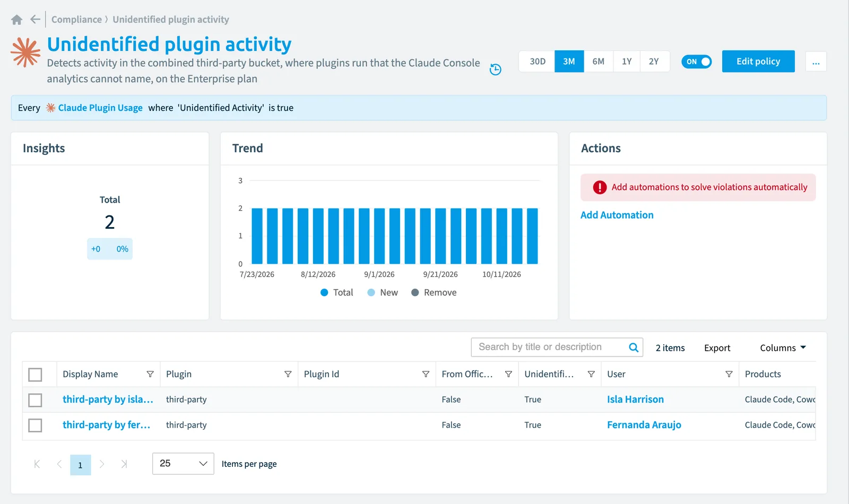The width and height of the screenshot is (849, 504).
Task: Click the red alert icon in Actions
Action: pos(600,187)
